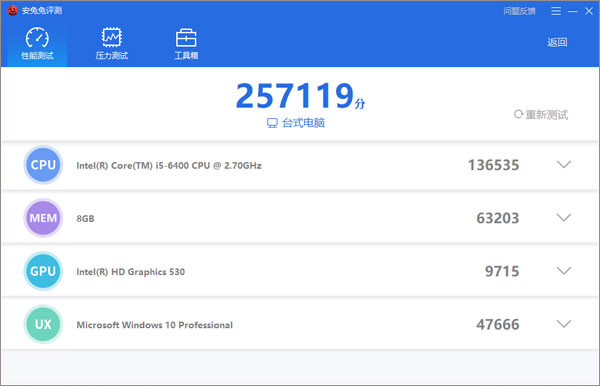Click the purple MEM circle icon

point(43,218)
